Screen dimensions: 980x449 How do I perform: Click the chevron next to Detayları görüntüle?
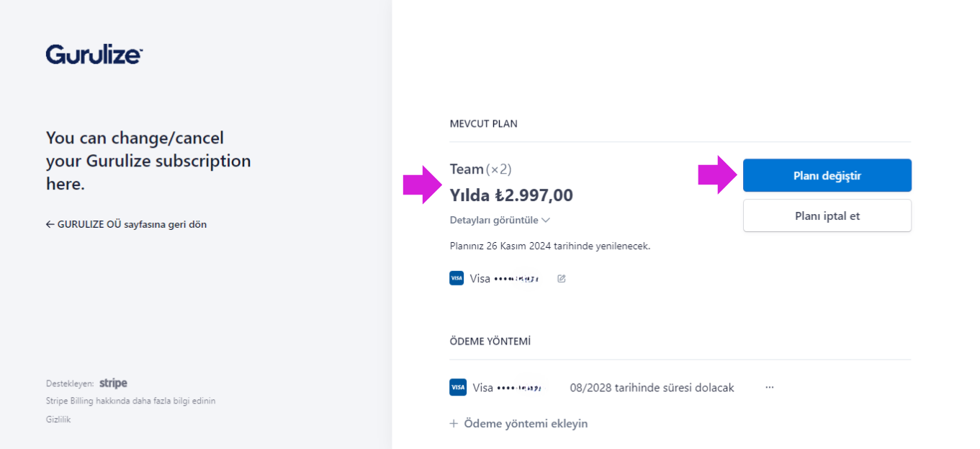[546, 220]
